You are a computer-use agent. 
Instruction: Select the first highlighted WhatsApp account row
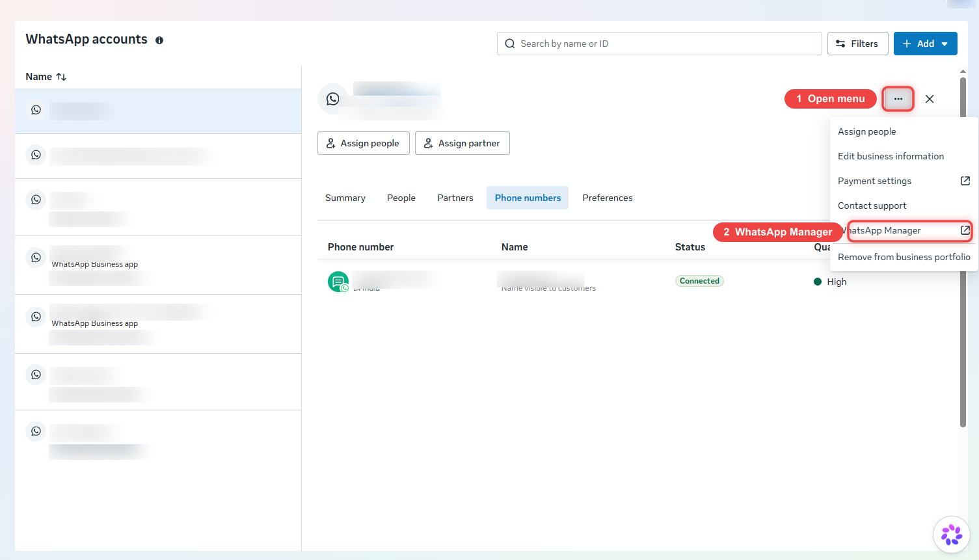tap(158, 111)
